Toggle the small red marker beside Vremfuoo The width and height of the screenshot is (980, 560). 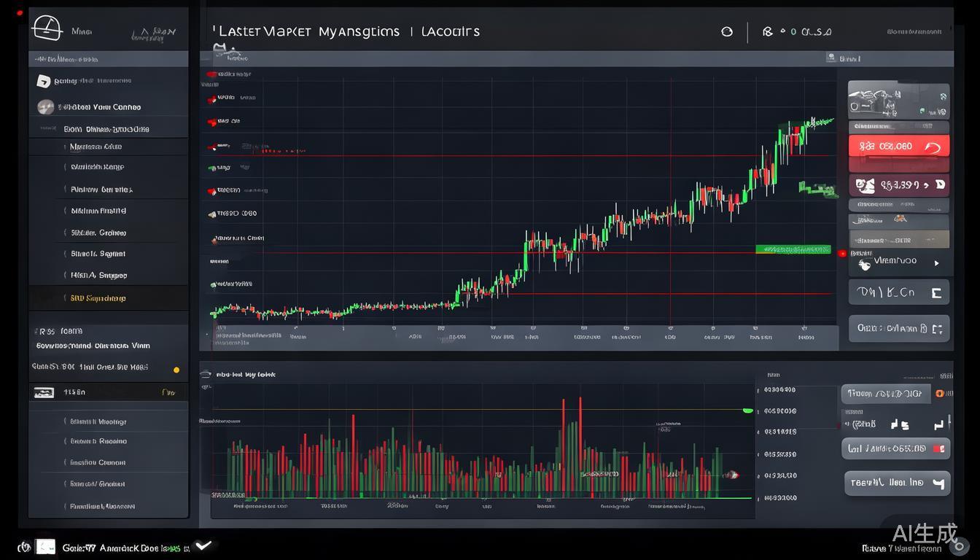point(843,254)
